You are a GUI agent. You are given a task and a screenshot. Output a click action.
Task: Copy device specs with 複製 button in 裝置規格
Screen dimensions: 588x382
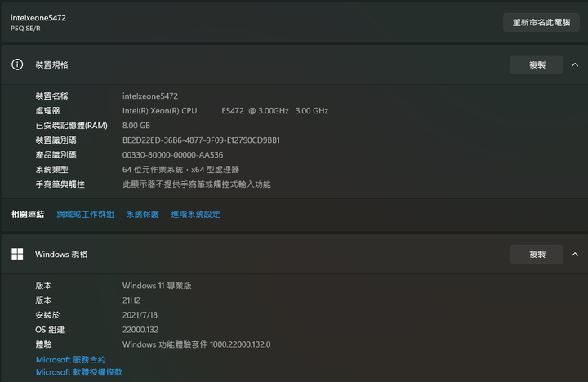[x=537, y=64]
